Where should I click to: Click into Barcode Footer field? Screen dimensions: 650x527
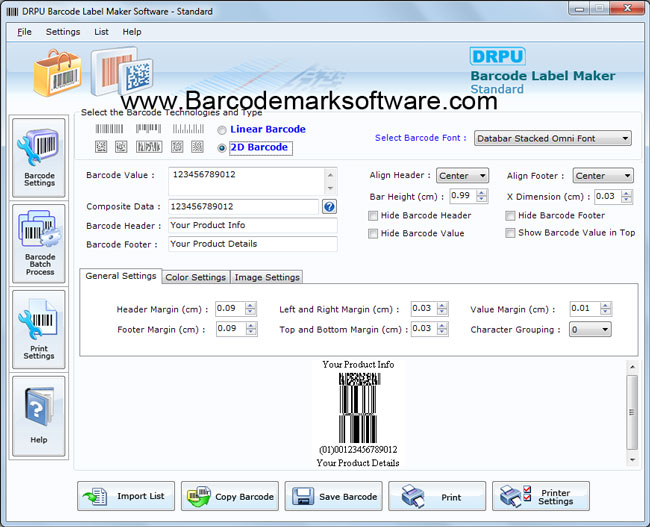click(x=253, y=244)
